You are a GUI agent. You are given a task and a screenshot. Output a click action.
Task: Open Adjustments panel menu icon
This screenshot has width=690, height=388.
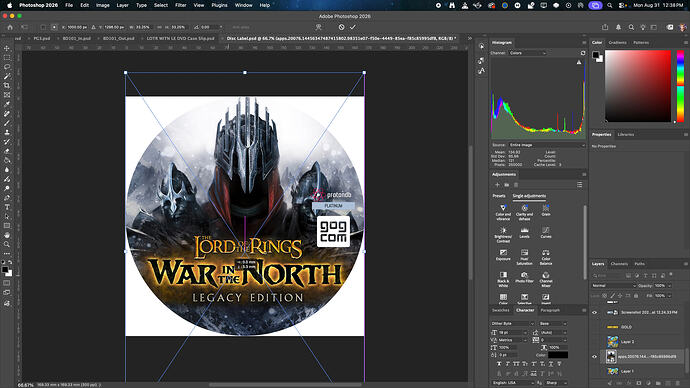[x=584, y=174]
